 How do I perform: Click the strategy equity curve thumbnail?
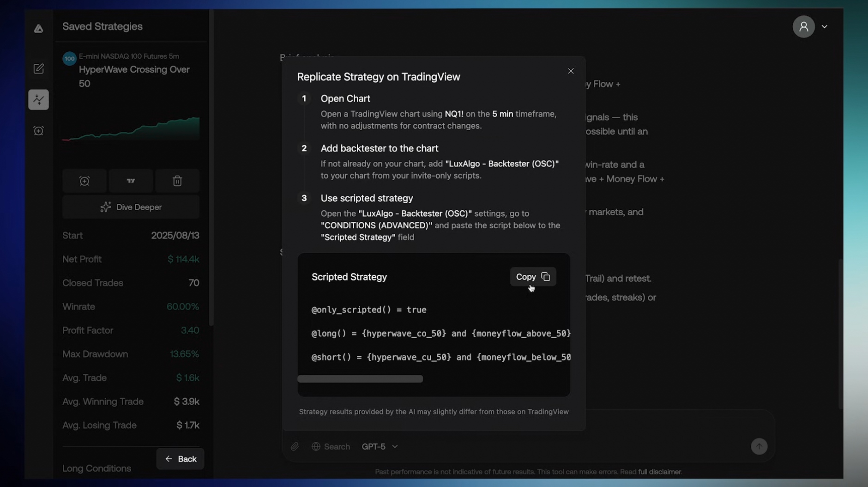tap(131, 128)
